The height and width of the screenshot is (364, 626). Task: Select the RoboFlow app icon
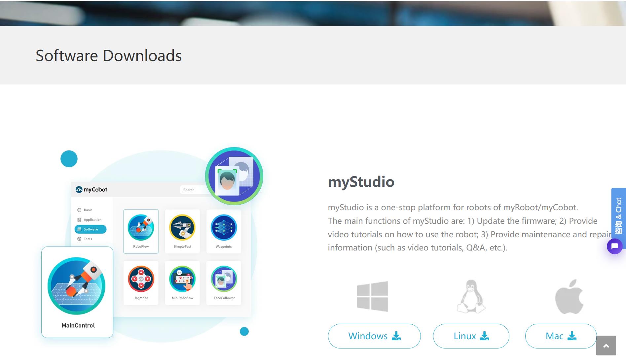tap(141, 228)
